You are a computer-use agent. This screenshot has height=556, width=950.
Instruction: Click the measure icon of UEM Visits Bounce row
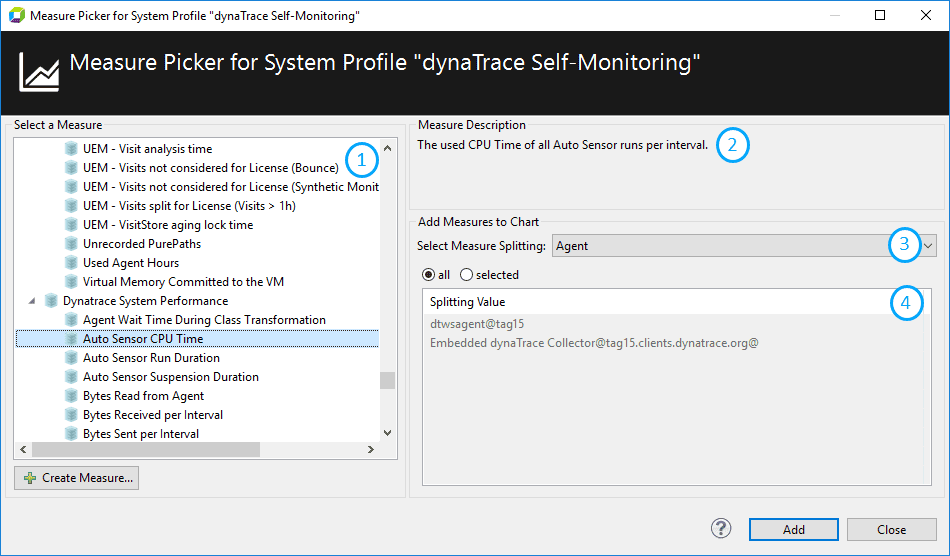click(71, 168)
